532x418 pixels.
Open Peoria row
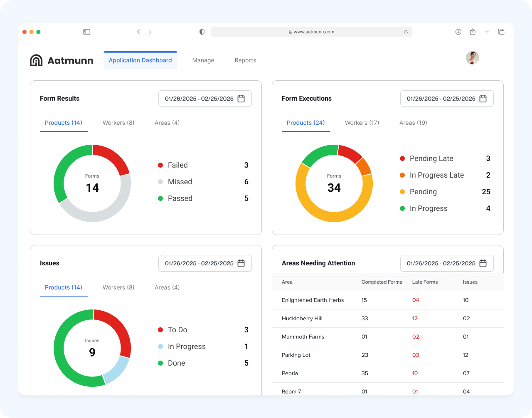[388, 373]
